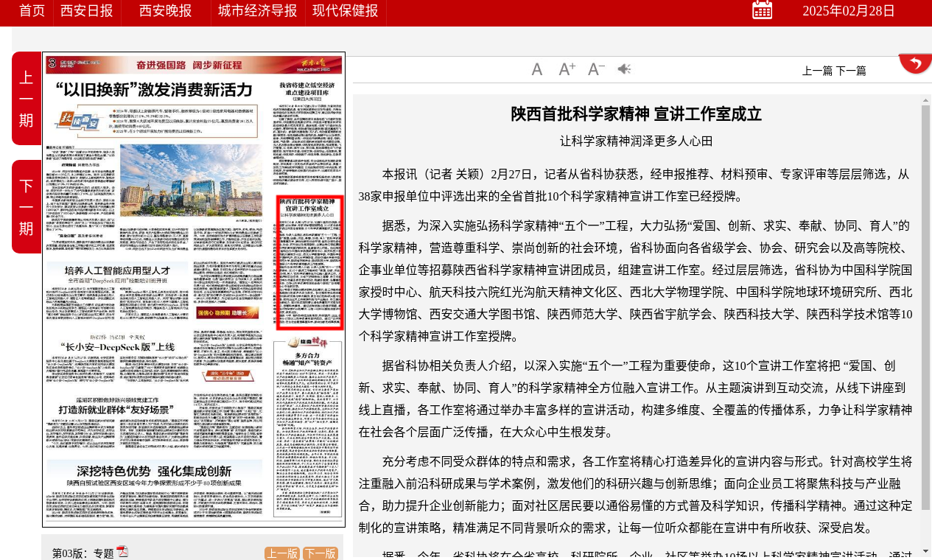Image resolution: width=932 pixels, height=560 pixels.
Task: Open “以旧换新”激发消费新活力 article on page image
Action: pyautogui.click(x=154, y=90)
